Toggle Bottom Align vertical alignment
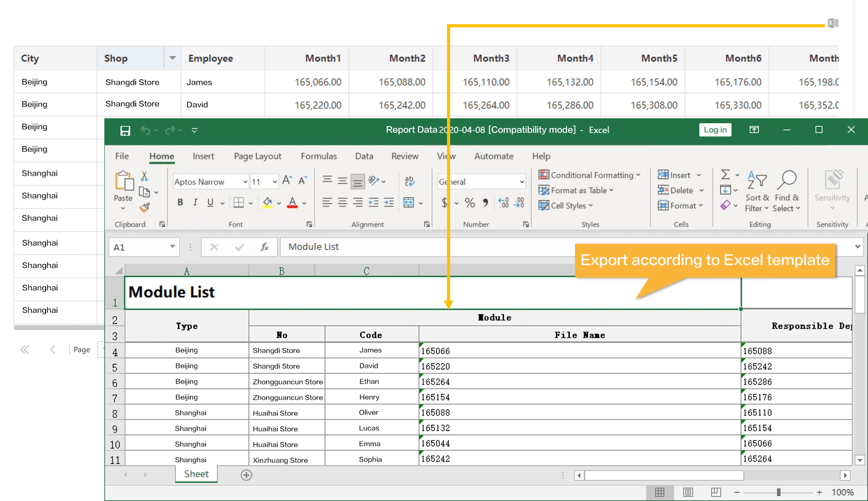Screen dimensions: 868x501 tap(358, 181)
